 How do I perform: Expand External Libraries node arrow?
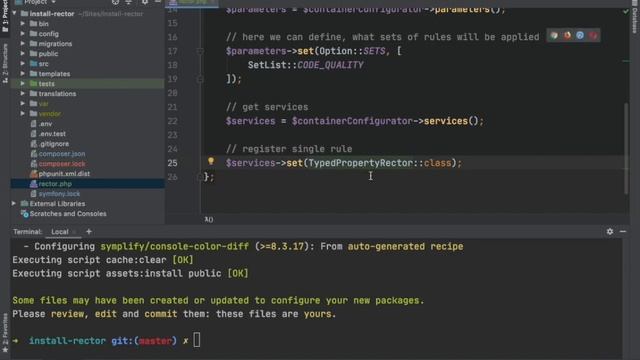click(14, 203)
